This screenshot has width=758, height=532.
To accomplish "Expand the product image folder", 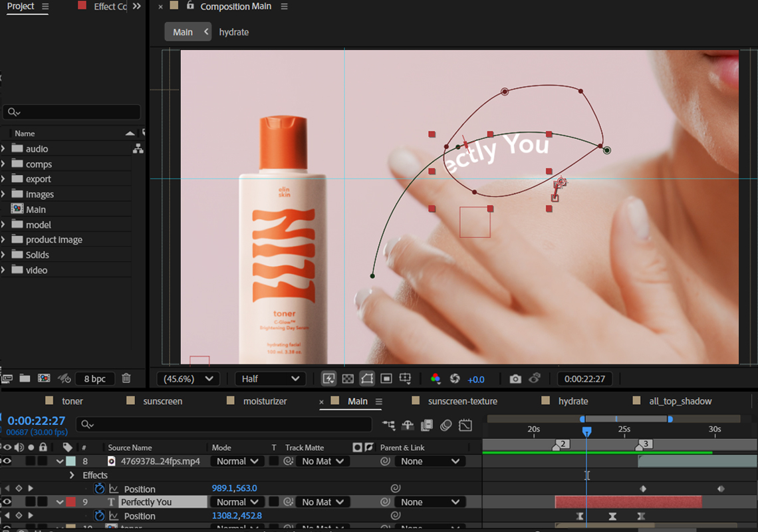I will pos(4,239).
